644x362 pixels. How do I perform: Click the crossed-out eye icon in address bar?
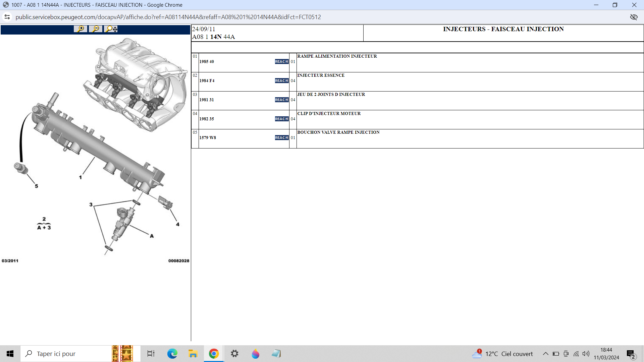[634, 17]
